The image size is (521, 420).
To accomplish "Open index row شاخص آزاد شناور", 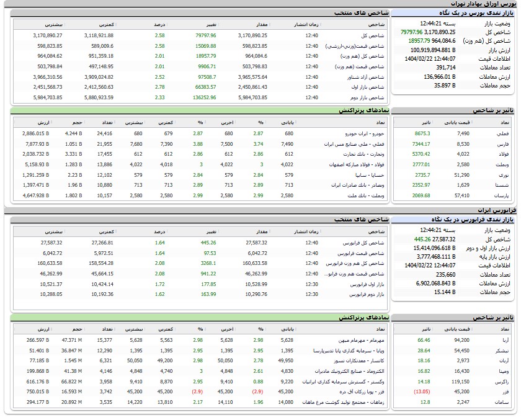I will tap(202, 77).
